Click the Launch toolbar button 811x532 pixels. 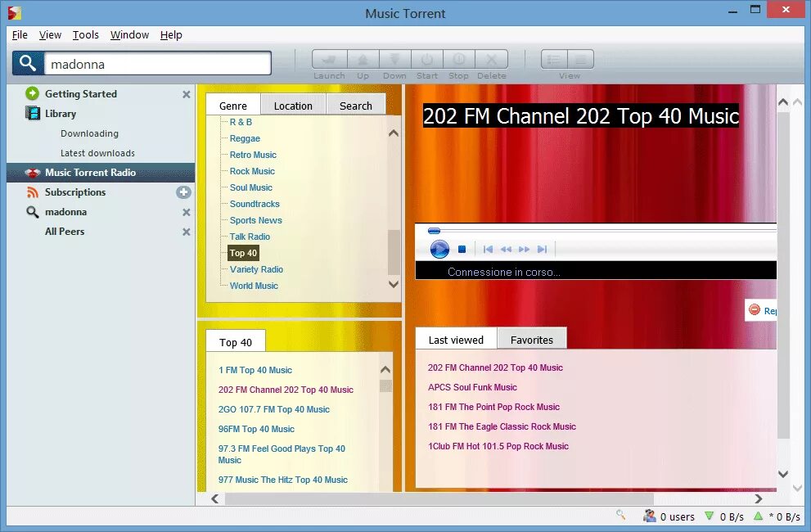tap(330, 59)
